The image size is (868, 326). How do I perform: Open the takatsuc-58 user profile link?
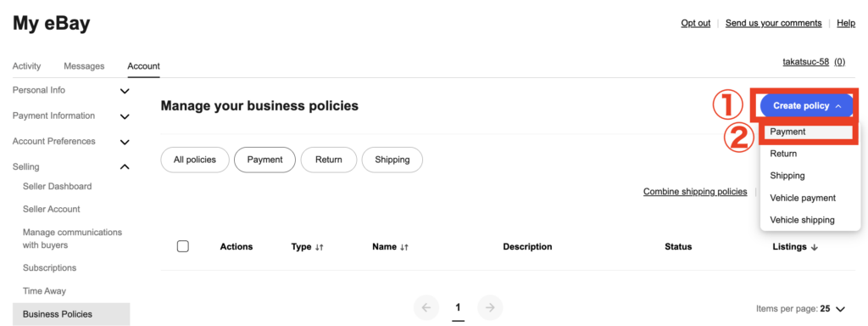pyautogui.click(x=805, y=62)
